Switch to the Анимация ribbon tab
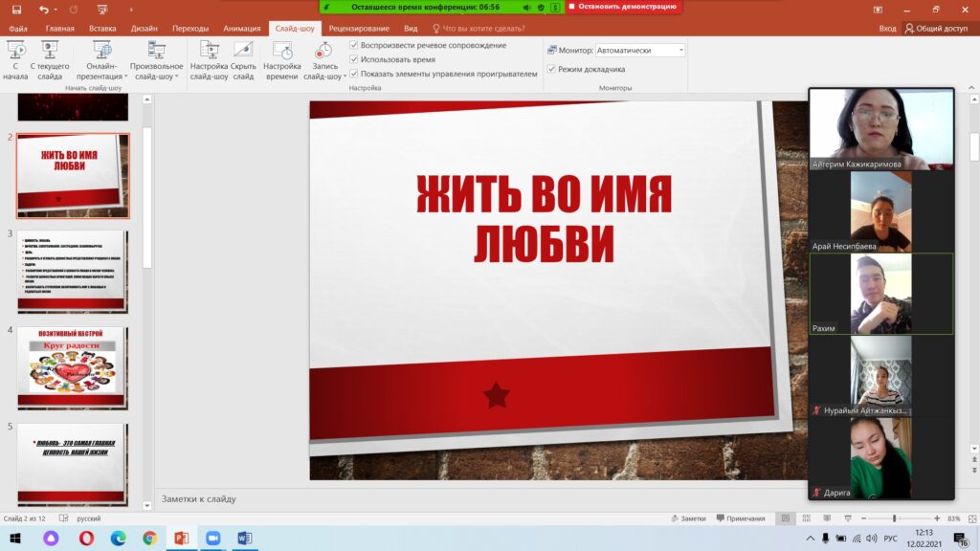The width and height of the screenshot is (980, 551). click(x=242, y=28)
